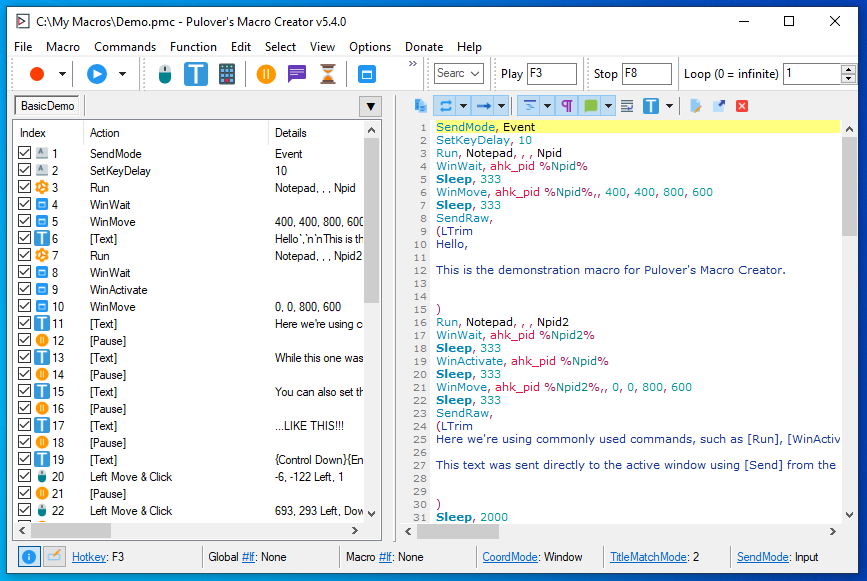Toggle the go-to-line arrow icon
This screenshot has height=581, width=867.
pos(484,106)
